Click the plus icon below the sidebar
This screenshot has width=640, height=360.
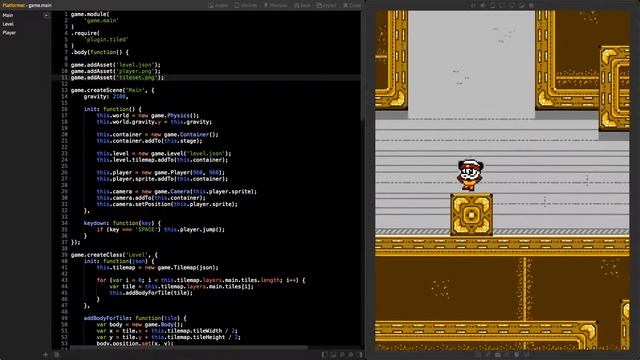46,355
